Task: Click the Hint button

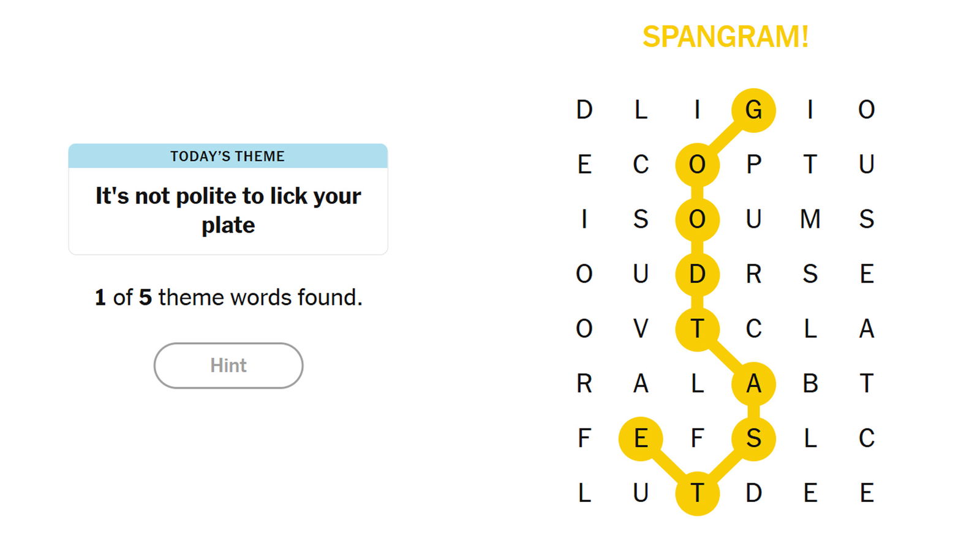Action: (228, 365)
